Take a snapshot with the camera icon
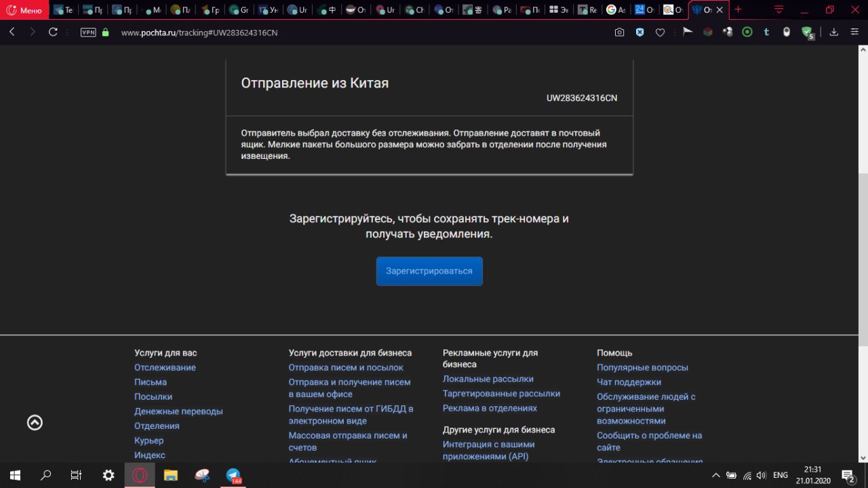This screenshot has width=868, height=488. (x=619, y=32)
